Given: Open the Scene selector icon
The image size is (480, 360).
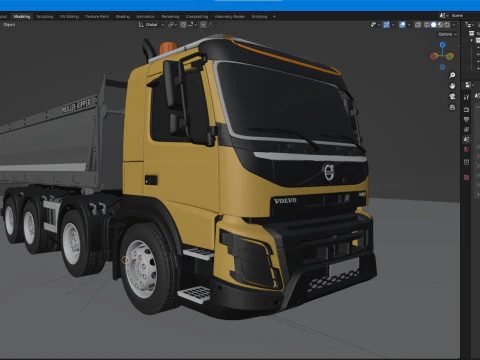Looking at the screenshot, I should click(443, 16).
